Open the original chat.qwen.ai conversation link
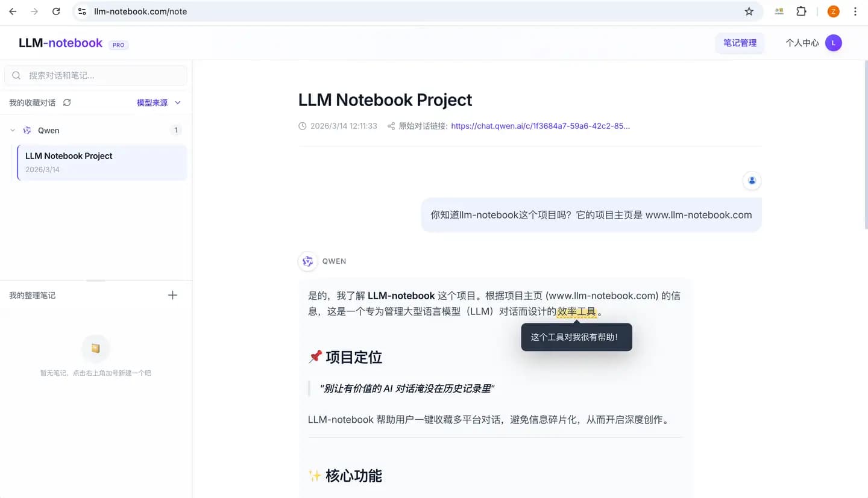Viewport: 868px width, 498px height. click(x=540, y=126)
